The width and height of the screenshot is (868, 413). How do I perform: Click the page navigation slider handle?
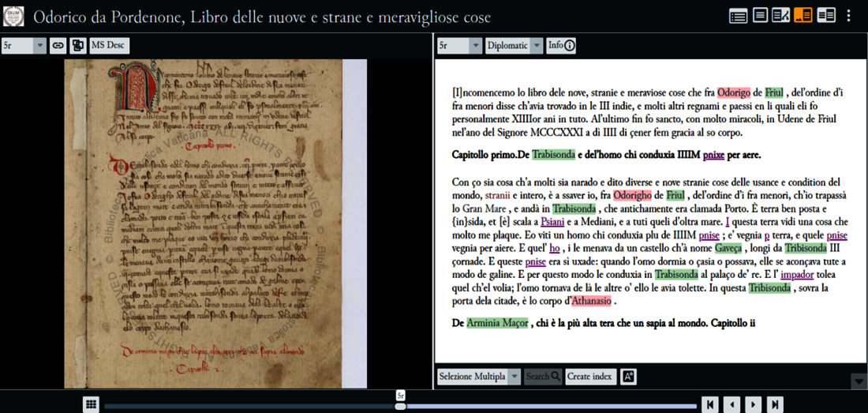[400, 405]
